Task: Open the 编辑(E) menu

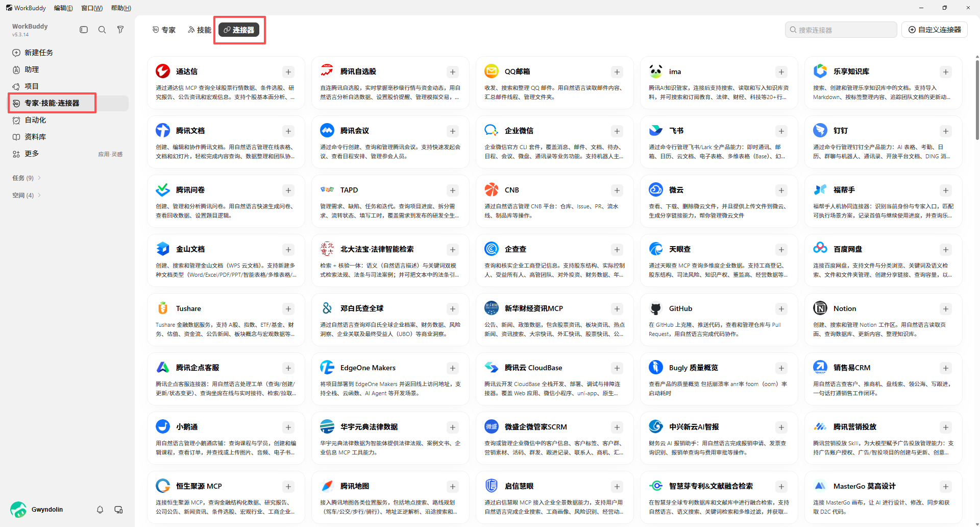Action: click(63, 8)
